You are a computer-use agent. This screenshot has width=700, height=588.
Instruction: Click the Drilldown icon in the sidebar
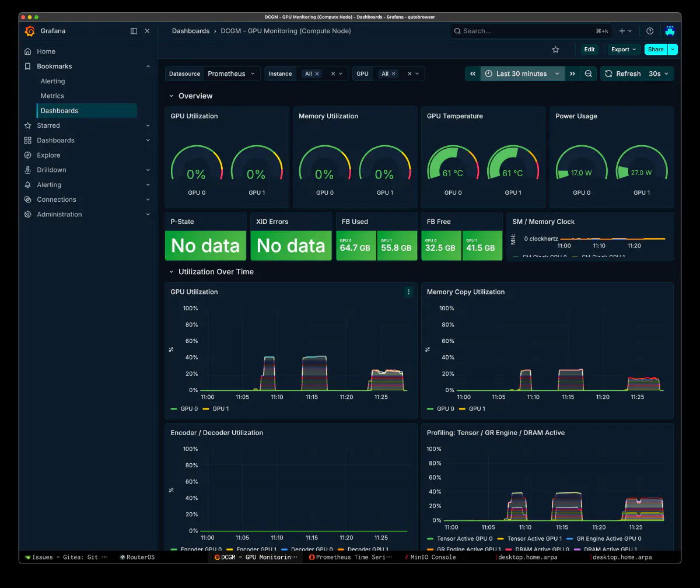tap(27, 170)
